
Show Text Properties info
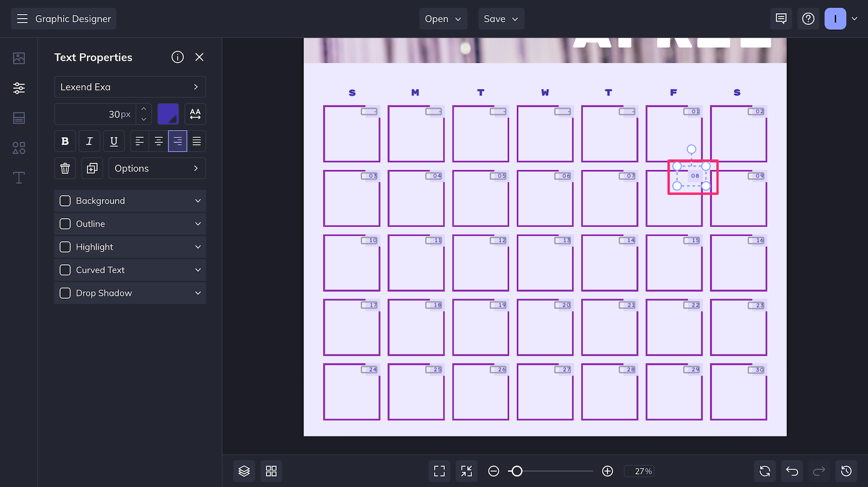[177, 57]
